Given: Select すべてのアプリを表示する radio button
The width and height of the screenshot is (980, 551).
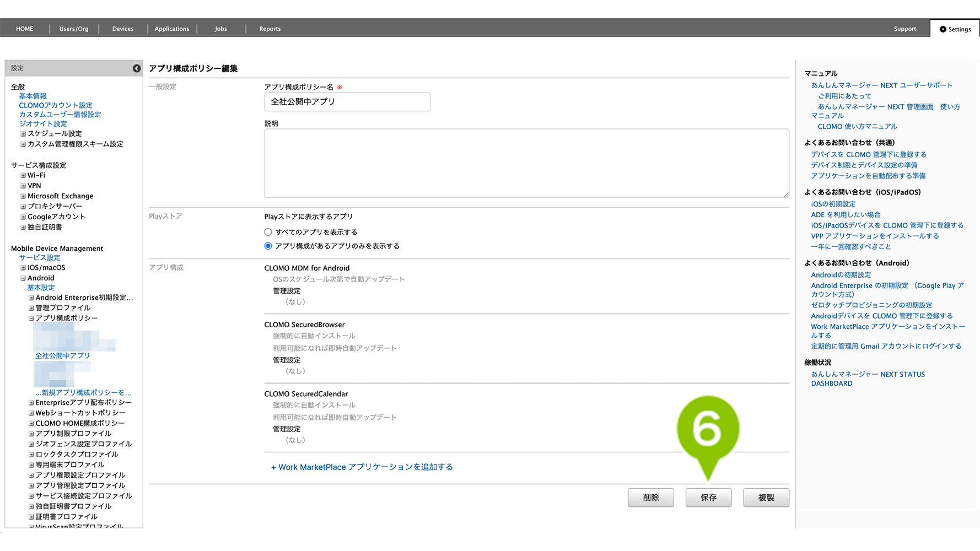Looking at the screenshot, I should click(268, 232).
